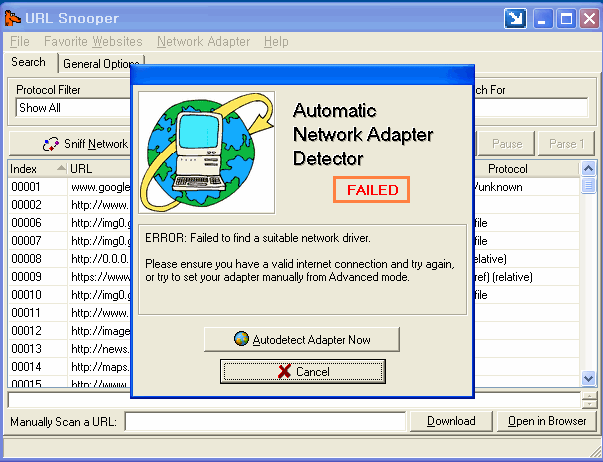
Task: Click the detail pane spinner up arrow
Action: [x=589, y=396]
